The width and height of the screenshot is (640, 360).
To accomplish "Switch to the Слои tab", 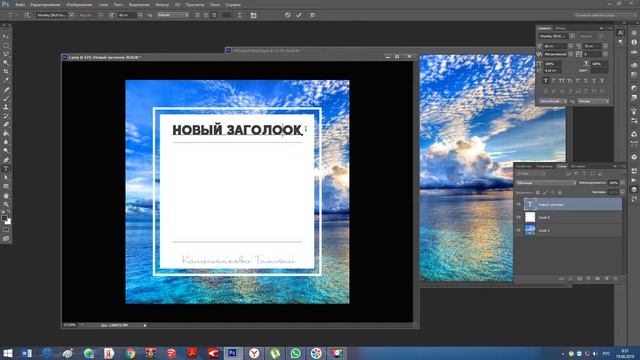I will click(562, 166).
